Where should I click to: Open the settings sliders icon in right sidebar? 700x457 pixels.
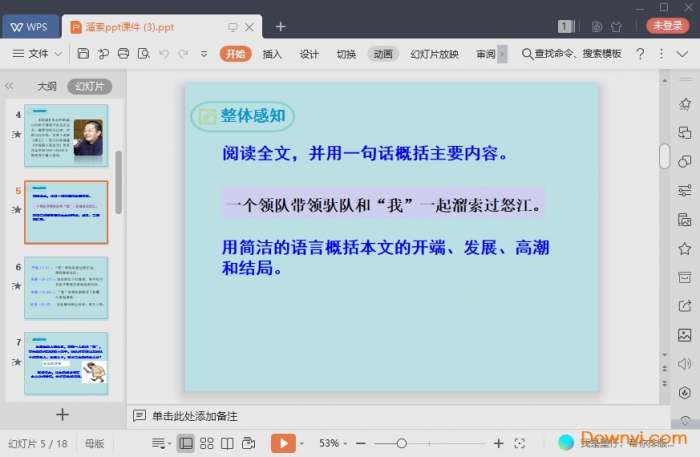click(684, 191)
